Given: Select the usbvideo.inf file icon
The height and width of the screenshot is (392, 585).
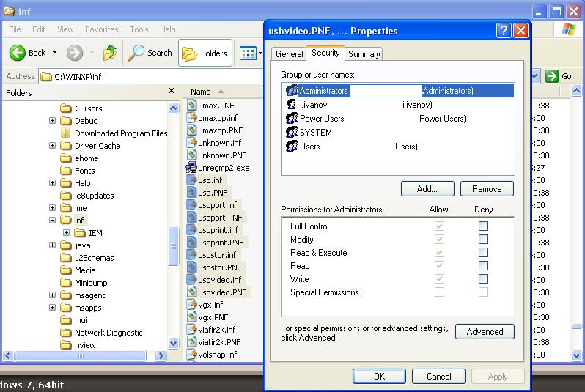Looking at the screenshot, I should click(191, 280).
